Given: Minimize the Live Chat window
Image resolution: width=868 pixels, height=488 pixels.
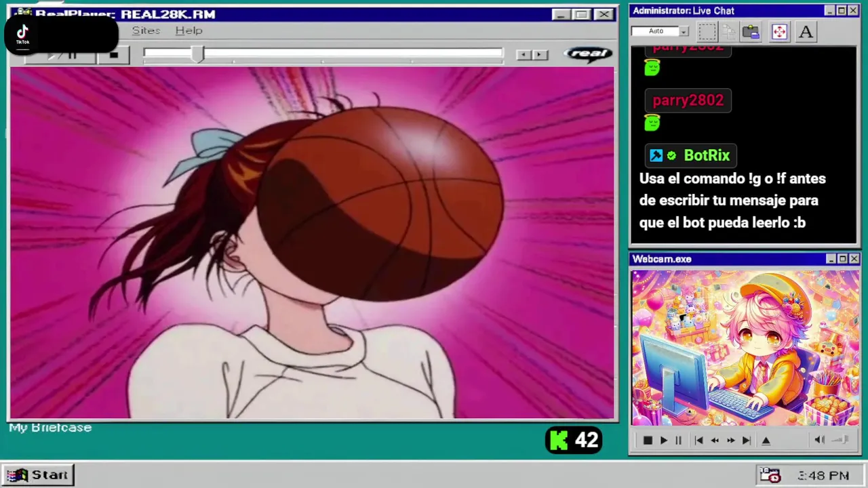Looking at the screenshot, I should tap(829, 11).
